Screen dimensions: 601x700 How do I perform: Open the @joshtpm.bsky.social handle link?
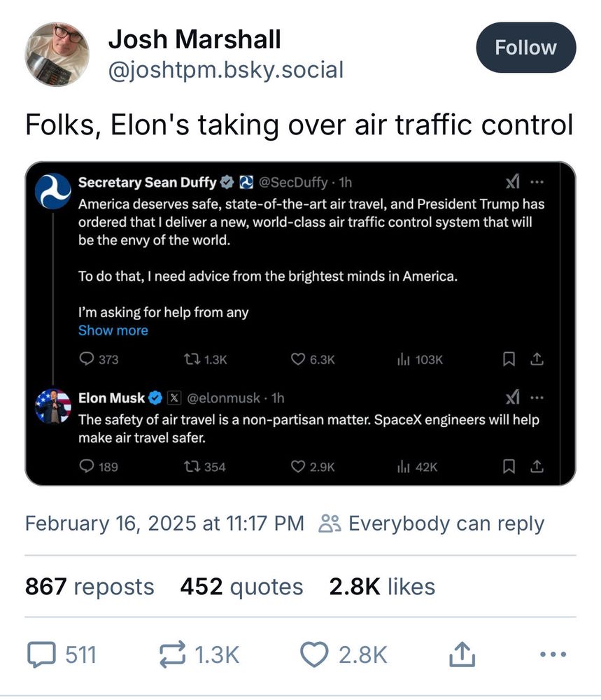click(225, 70)
